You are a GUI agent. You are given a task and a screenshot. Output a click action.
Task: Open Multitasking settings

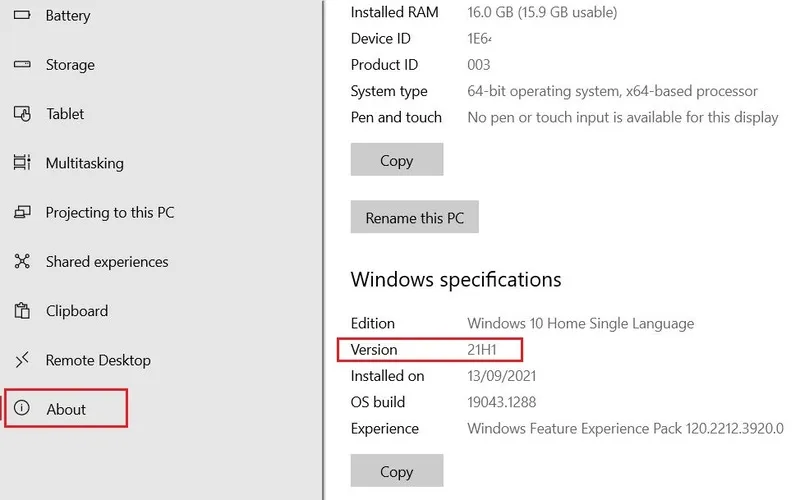pos(85,163)
